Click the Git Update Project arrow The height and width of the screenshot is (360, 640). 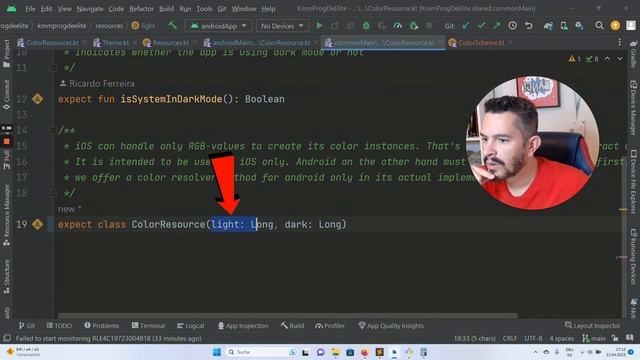tap(466, 26)
